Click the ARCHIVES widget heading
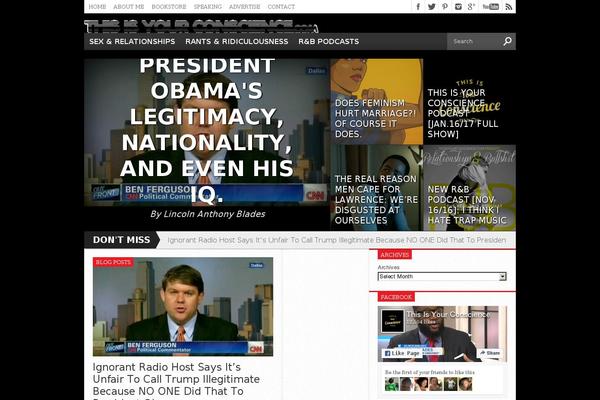Screen dimensions: 600x400 pos(395,255)
